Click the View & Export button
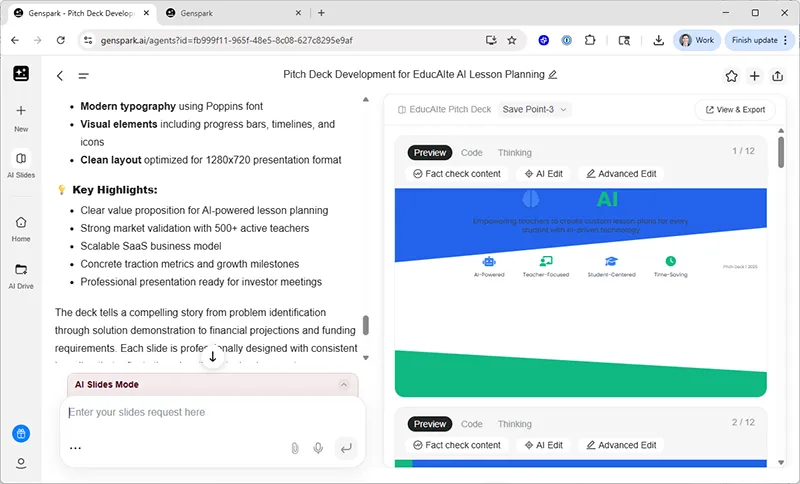Viewport: 800px width, 484px height. point(735,109)
